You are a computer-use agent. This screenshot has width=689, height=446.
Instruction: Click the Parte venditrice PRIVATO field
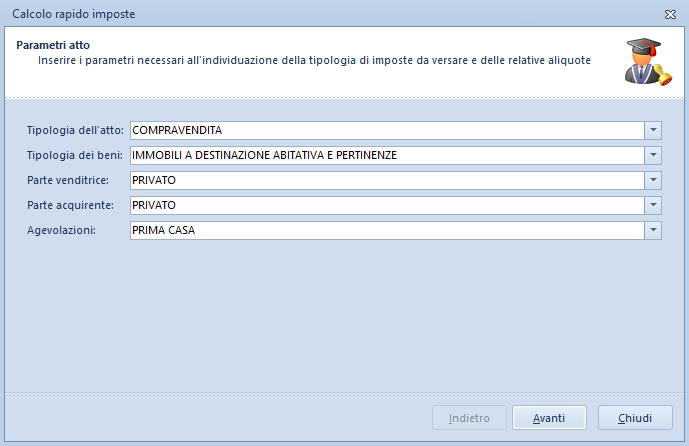pyautogui.click(x=385, y=180)
